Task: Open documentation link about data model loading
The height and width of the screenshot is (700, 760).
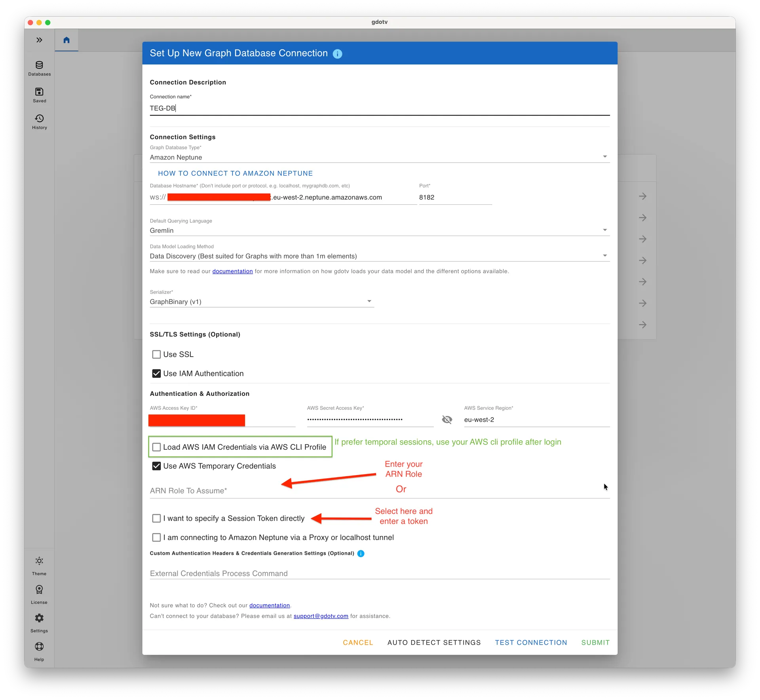Action: coord(232,271)
